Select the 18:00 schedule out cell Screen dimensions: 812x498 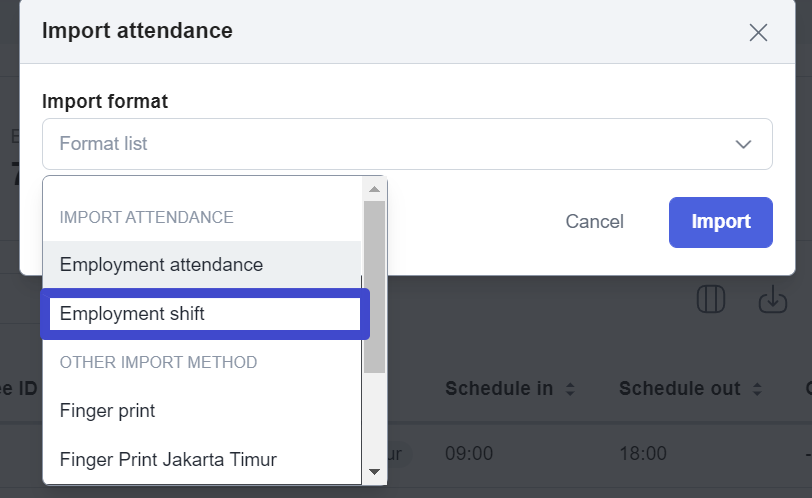tap(643, 453)
